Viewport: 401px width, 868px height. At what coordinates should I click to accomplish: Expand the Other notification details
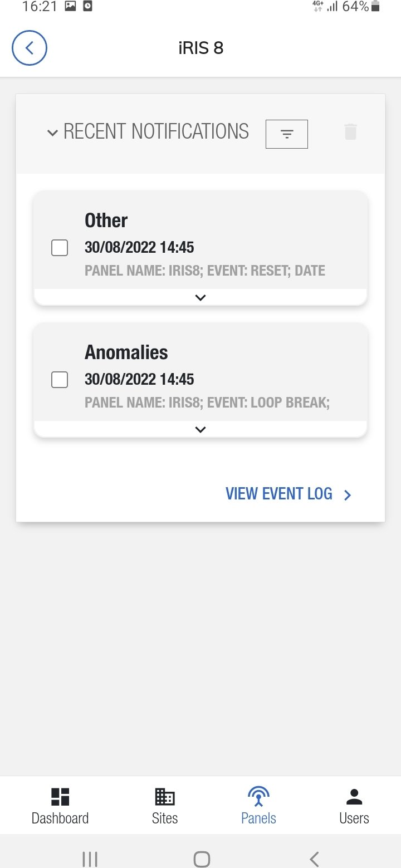click(x=200, y=297)
